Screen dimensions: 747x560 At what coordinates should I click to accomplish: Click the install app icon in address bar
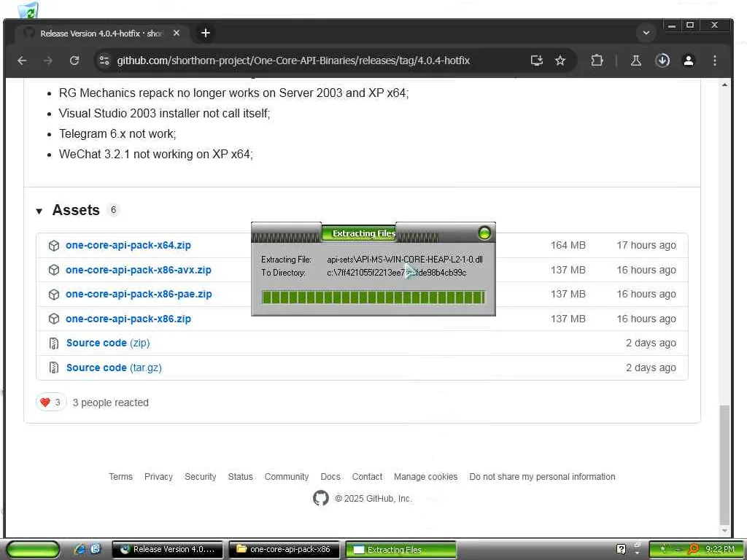point(537,61)
